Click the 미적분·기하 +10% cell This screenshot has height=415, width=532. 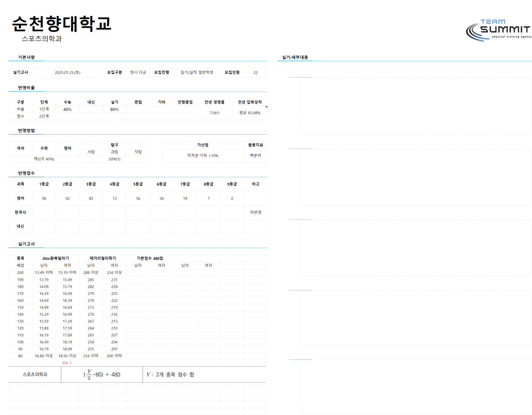[203, 156]
